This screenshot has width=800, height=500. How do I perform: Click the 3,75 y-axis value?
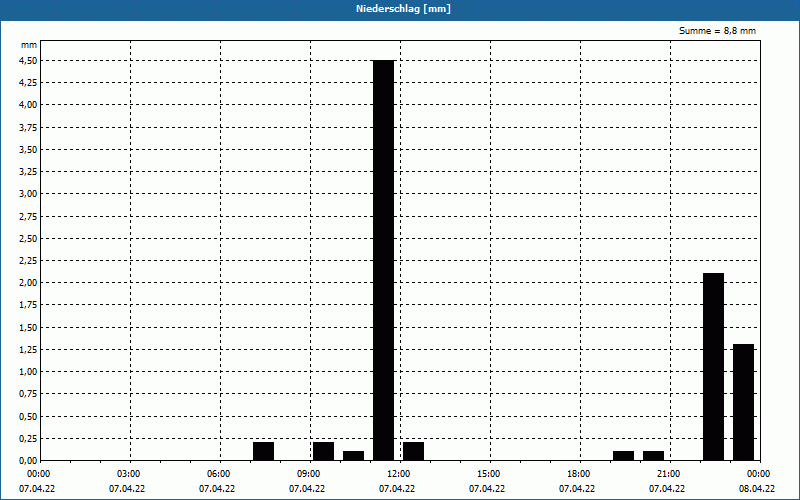click(28, 128)
